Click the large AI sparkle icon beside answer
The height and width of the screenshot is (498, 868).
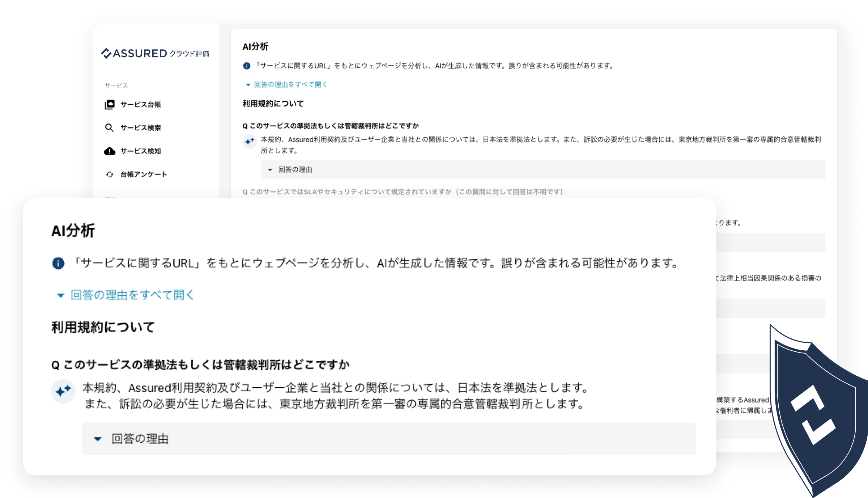63,391
